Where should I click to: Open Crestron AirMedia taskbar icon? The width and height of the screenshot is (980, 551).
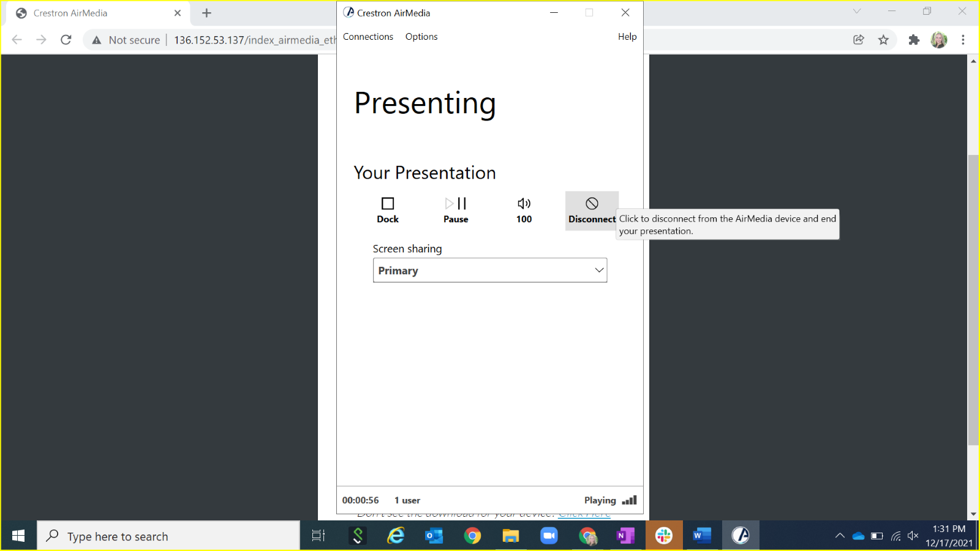741,536
